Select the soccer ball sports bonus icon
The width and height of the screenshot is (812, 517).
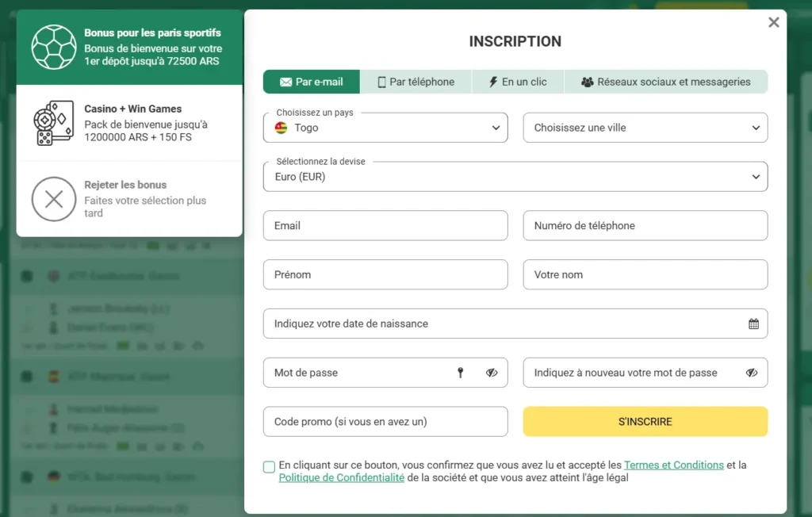[x=54, y=47]
